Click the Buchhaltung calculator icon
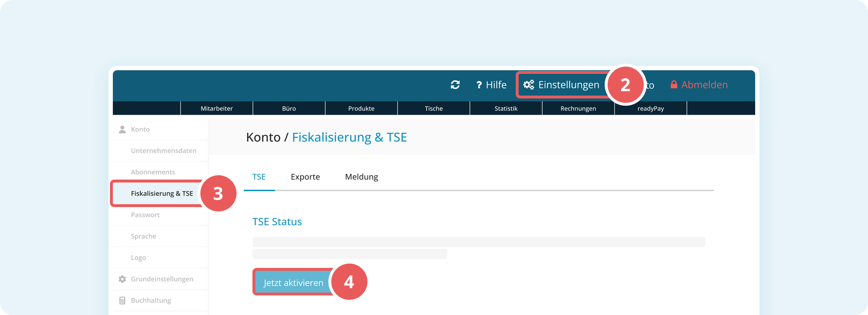The image size is (868, 315). pyautogui.click(x=122, y=301)
